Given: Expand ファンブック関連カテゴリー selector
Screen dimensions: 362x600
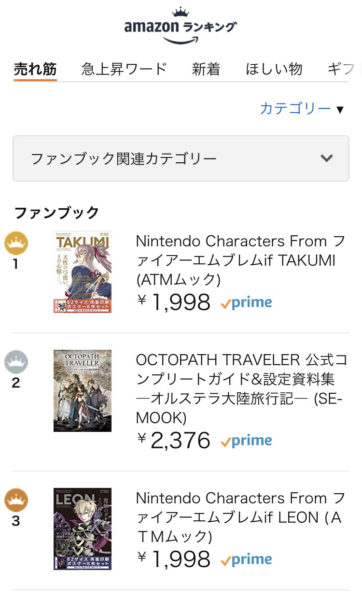Looking at the screenshot, I should (x=181, y=158).
